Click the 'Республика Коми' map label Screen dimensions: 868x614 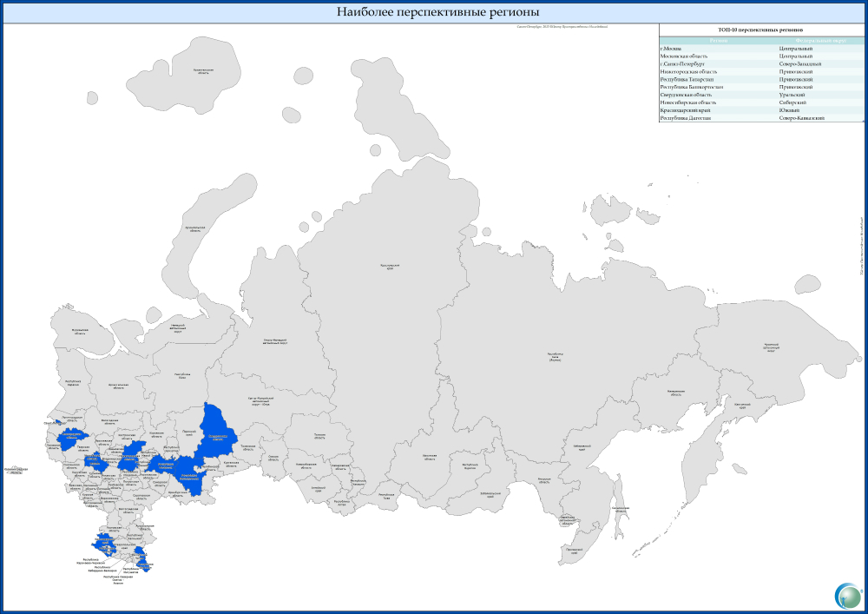tap(182, 375)
